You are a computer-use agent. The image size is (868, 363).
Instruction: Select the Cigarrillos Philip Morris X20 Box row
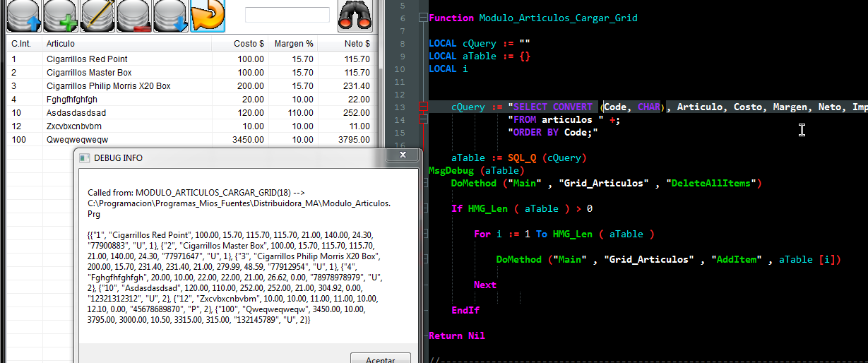point(191,86)
